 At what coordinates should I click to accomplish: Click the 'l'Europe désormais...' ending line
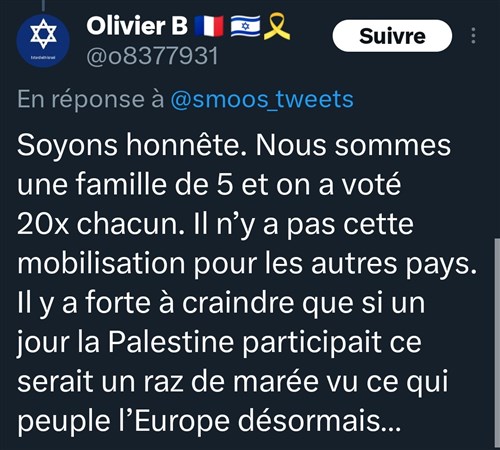coord(209,421)
